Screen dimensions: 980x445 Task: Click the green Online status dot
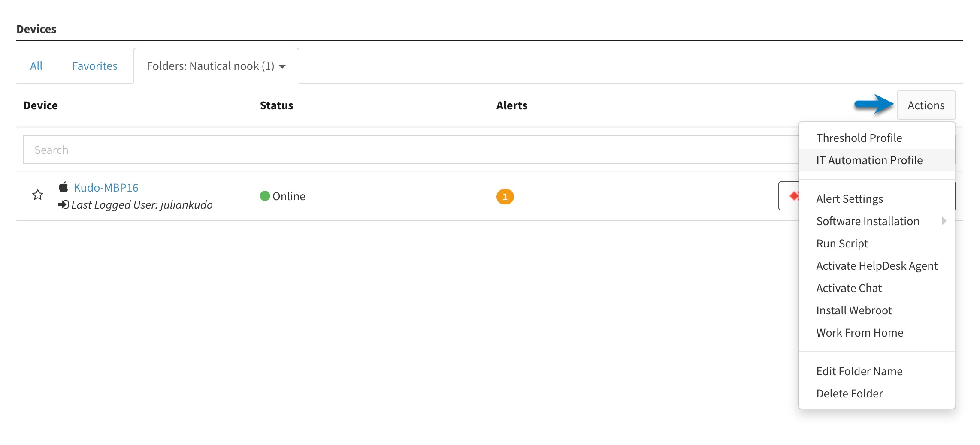coord(265,196)
